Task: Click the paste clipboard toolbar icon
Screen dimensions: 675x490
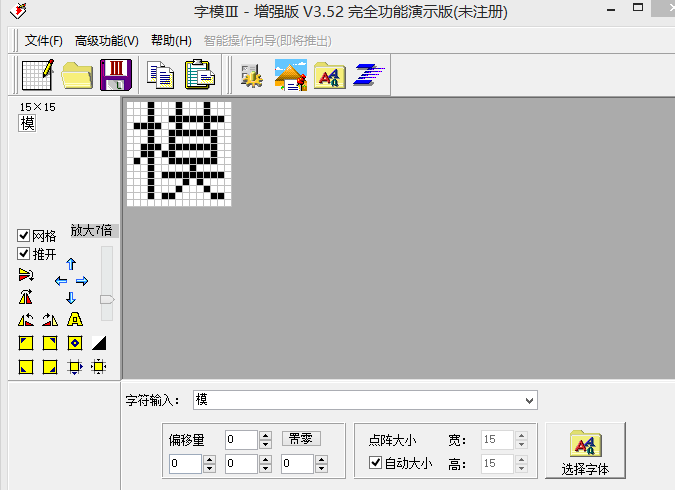Action: (x=200, y=74)
